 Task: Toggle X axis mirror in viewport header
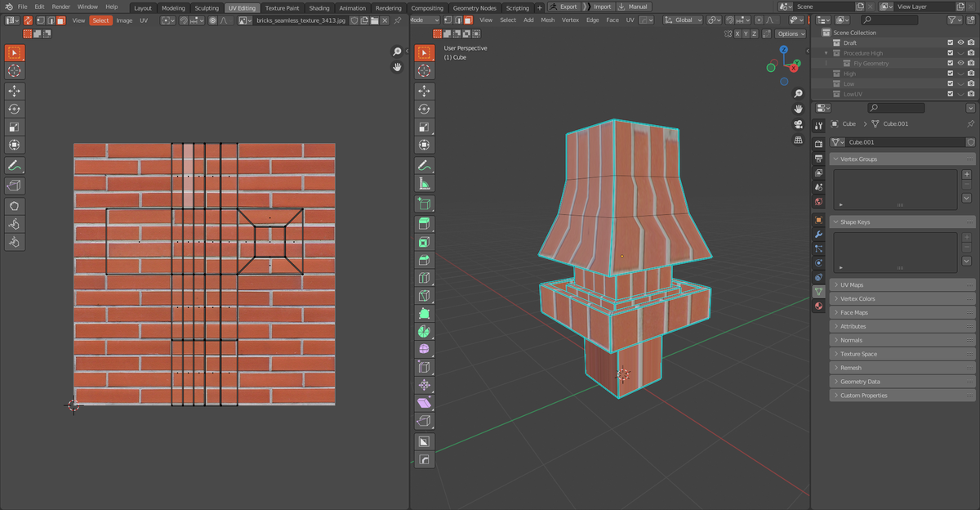pyautogui.click(x=737, y=34)
